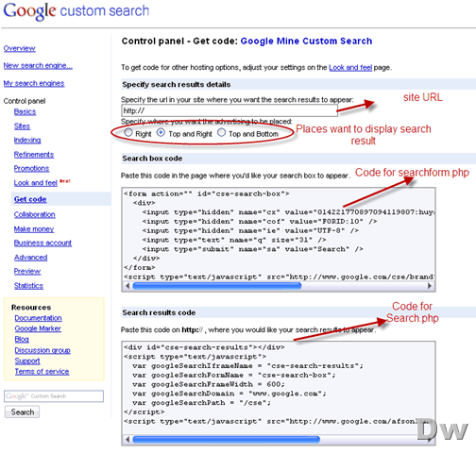Go to the Basics control panel page
This screenshot has width=476, height=453.
click(25, 111)
